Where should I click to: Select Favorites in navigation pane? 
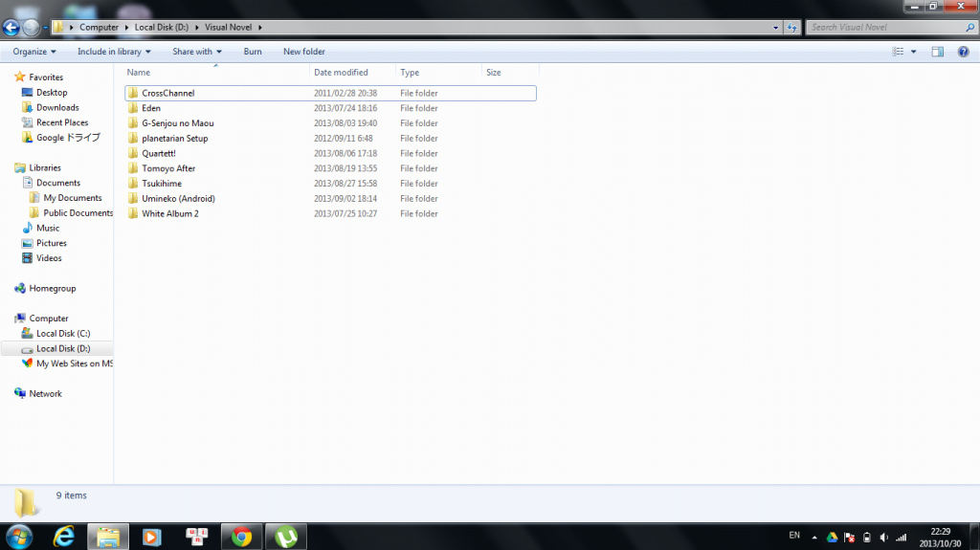coord(46,77)
